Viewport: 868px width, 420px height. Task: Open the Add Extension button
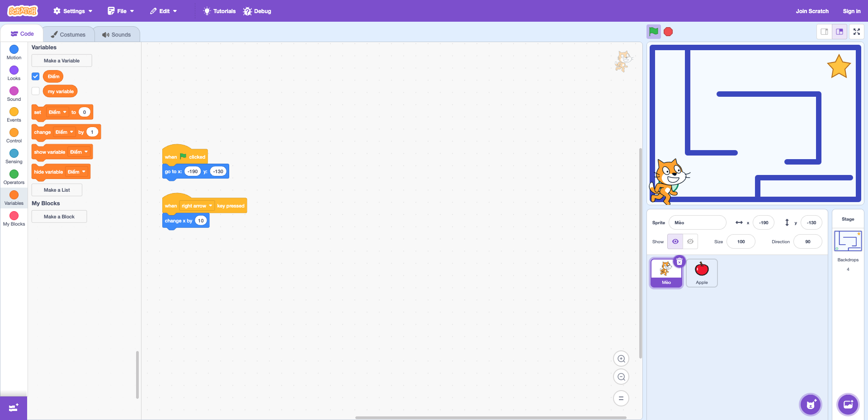click(14, 408)
